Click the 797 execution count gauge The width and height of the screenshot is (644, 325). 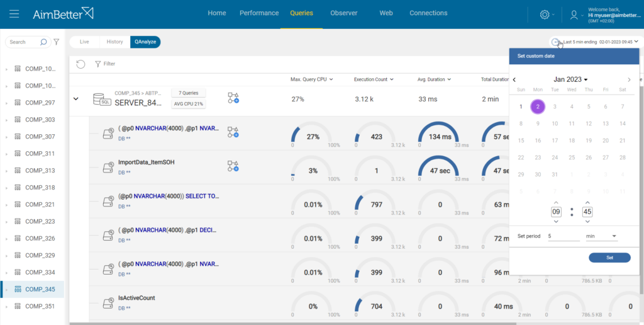(x=376, y=202)
